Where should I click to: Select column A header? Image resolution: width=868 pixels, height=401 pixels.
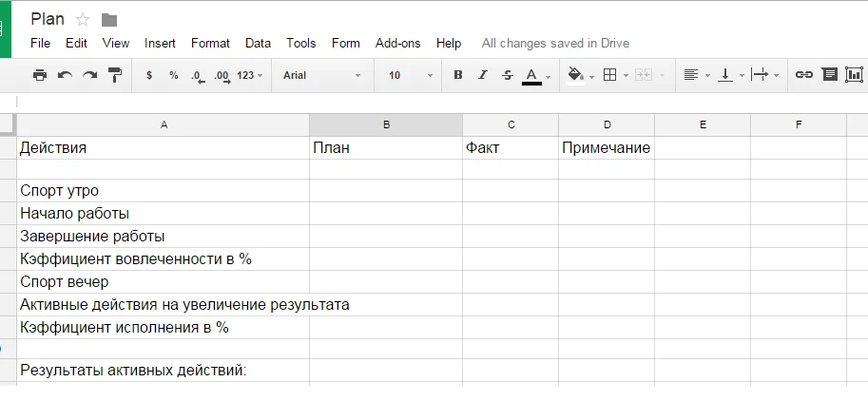pyautogui.click(x=164, y=125)
